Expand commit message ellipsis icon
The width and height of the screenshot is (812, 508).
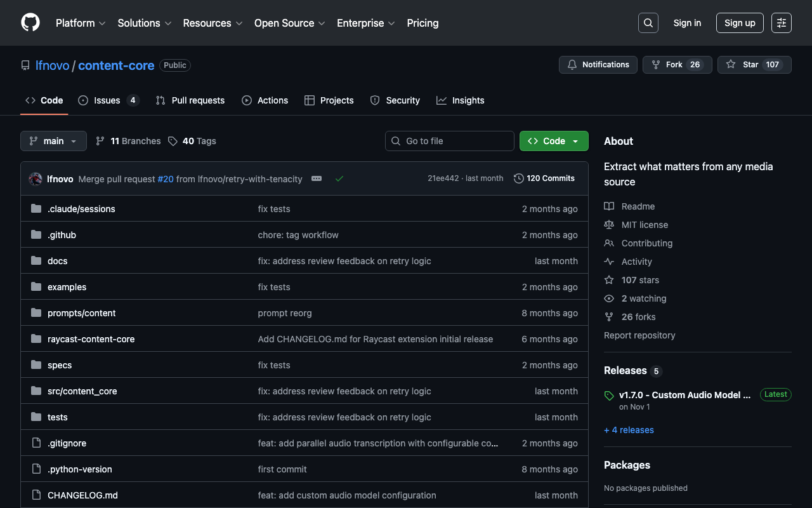point(317,179)
